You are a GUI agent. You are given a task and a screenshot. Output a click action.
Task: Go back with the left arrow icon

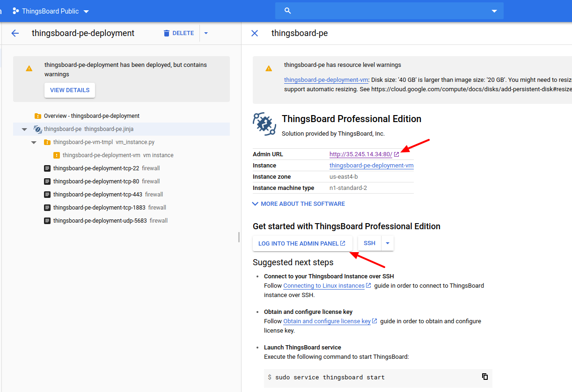tap(15, 33)
